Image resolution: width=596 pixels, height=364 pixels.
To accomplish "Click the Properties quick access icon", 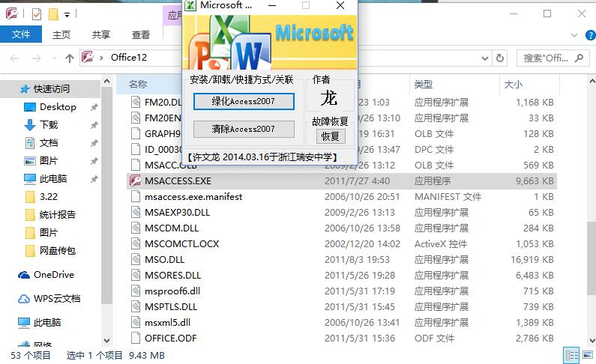I will [x=37, y=14].
